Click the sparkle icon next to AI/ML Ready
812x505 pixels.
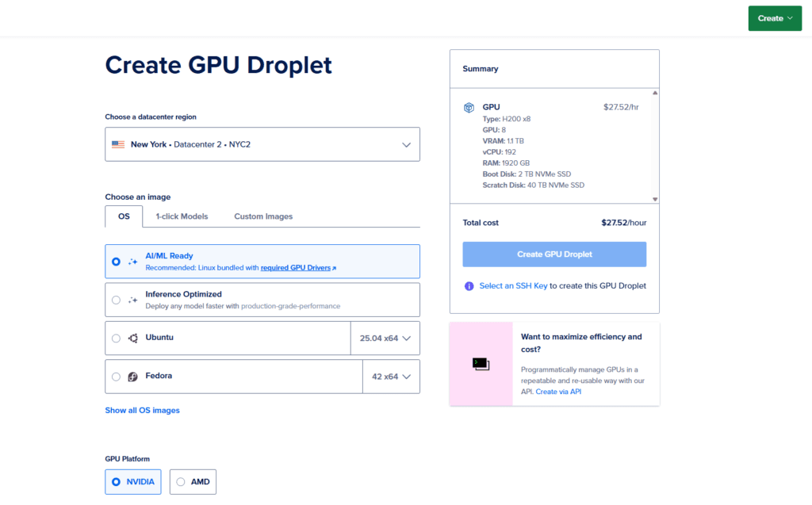click(133, 262)
